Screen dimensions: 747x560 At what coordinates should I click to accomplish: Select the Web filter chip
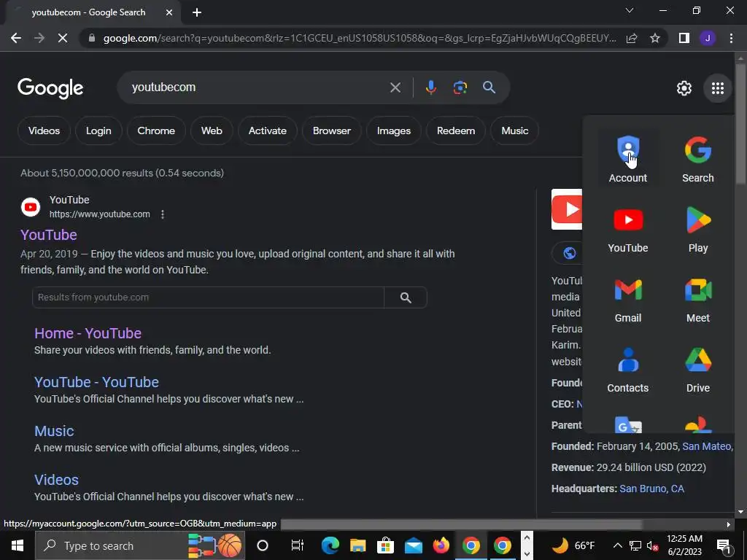click(212, 131)
